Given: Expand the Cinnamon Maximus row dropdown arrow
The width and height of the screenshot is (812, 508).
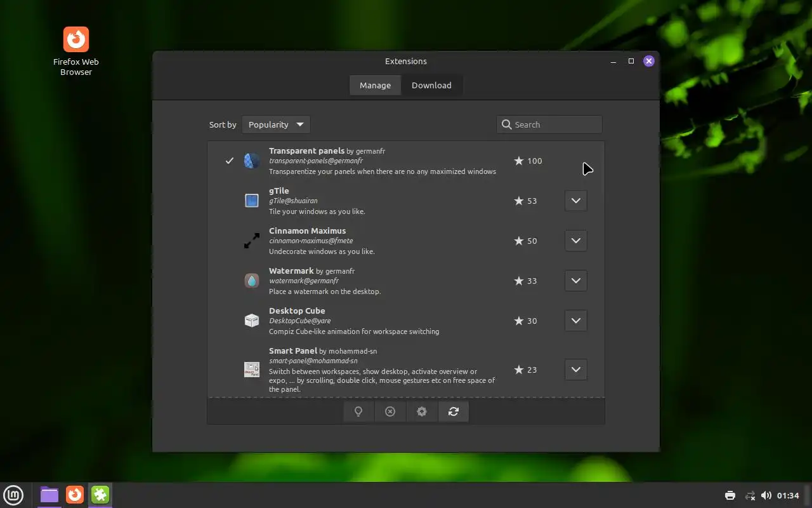Looking at the screenshot, I should pyautogui.click(x=575, y=241).
